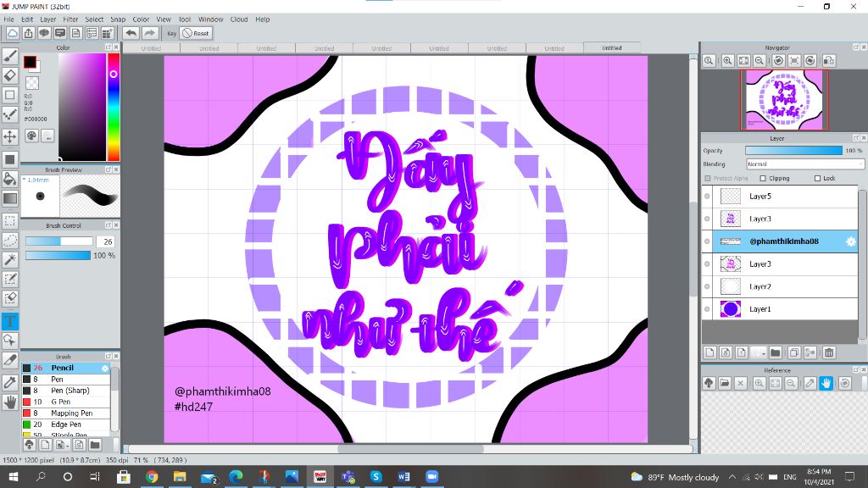The width and height of the screenshot is (868, 488).
Task: Click the folder icon in the Layer panel
Action: tap(775, 352)
